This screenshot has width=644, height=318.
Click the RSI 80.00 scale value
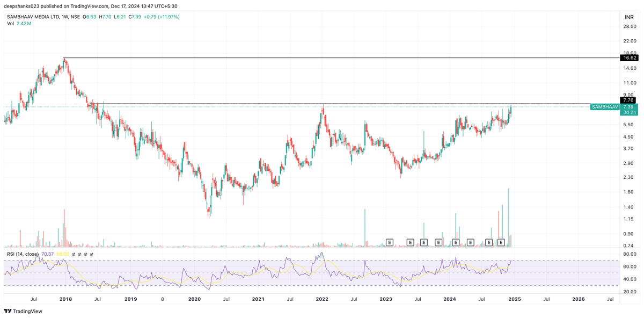click(630, 254)
